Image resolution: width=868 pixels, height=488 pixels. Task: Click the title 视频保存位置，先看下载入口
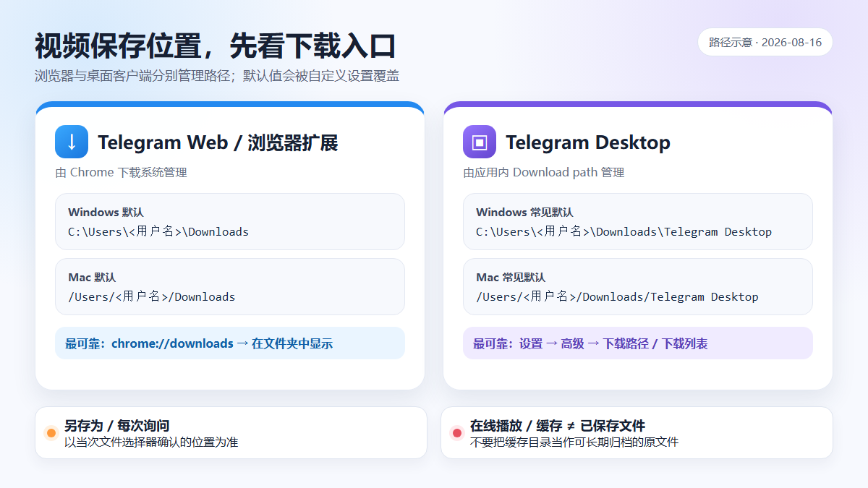click(216, 46)
